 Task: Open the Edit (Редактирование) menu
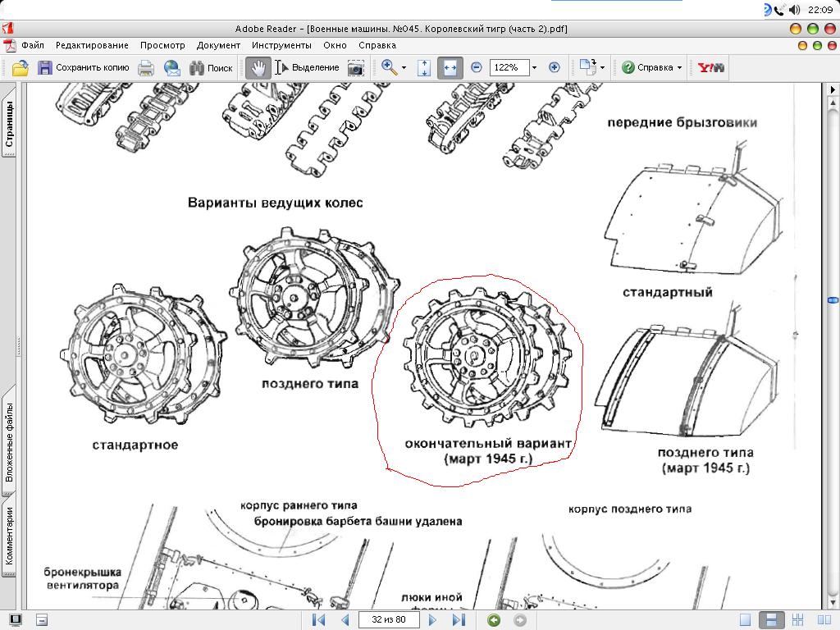point(92,46)
